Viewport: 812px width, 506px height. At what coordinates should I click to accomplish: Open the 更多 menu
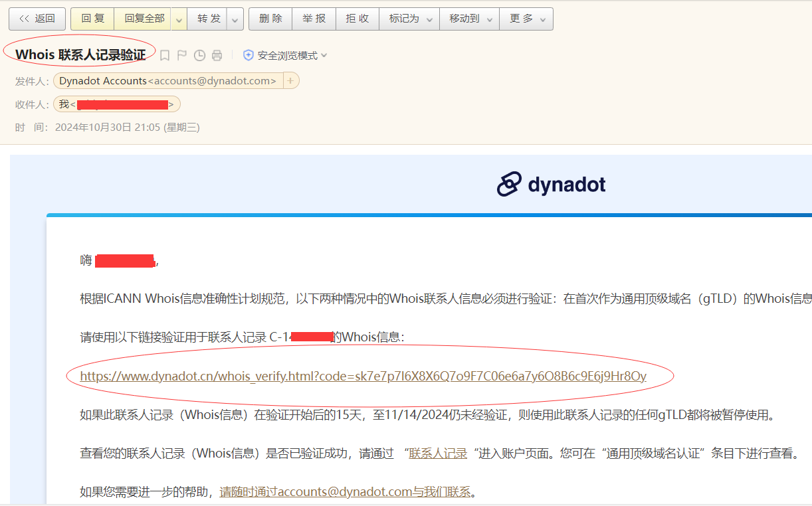pyautogui.click(x=526, y=19)
